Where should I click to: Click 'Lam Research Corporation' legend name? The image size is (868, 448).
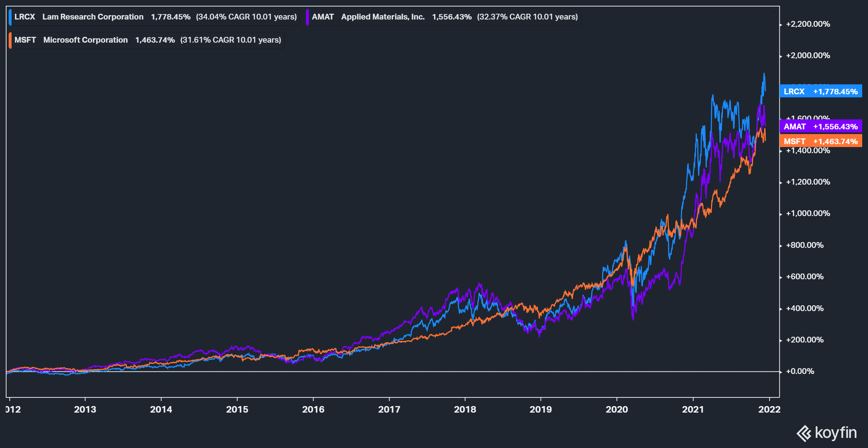tap(93, 17)
